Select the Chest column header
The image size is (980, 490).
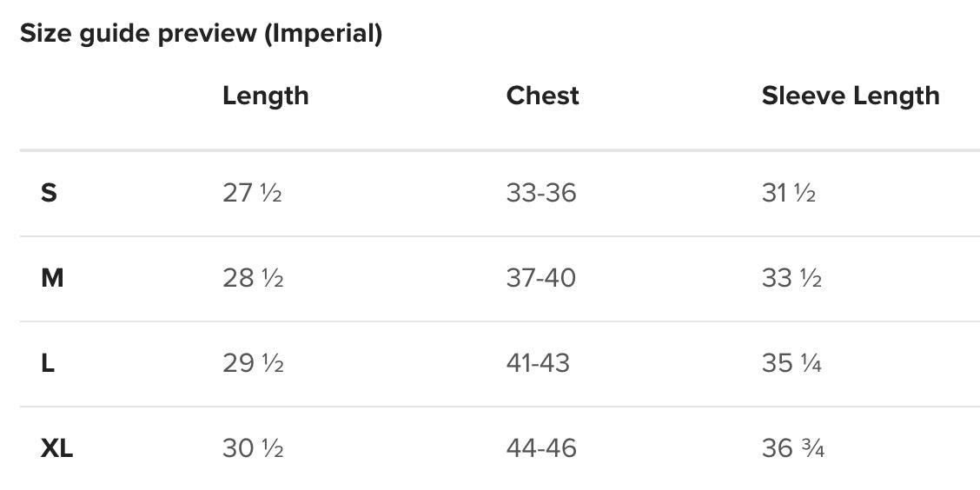click(x=542, y=96)
